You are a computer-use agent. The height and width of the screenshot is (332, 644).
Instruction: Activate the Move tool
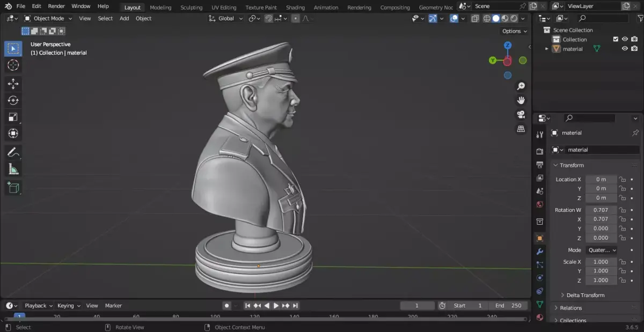[x=13, y=84]
